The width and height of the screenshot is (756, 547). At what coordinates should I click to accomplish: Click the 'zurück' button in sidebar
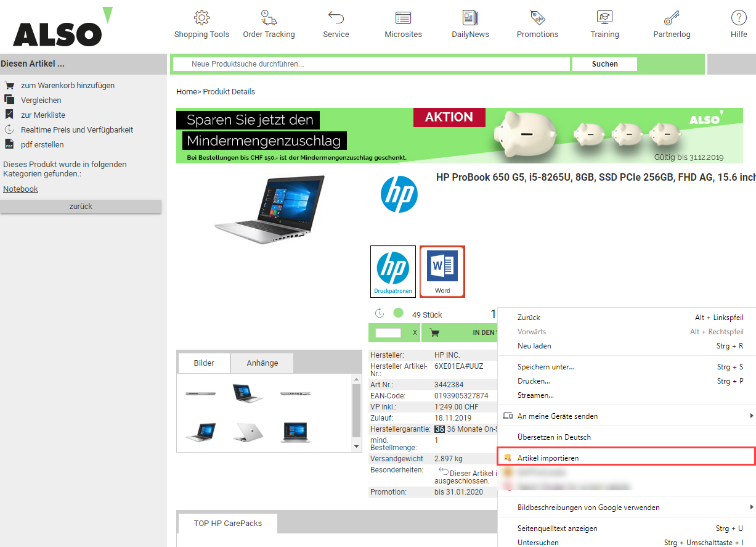click(81, 207)
